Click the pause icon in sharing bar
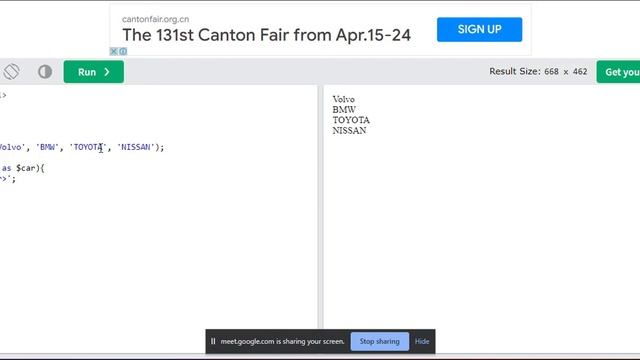640x360 pixels. click(x=213, y=341)
